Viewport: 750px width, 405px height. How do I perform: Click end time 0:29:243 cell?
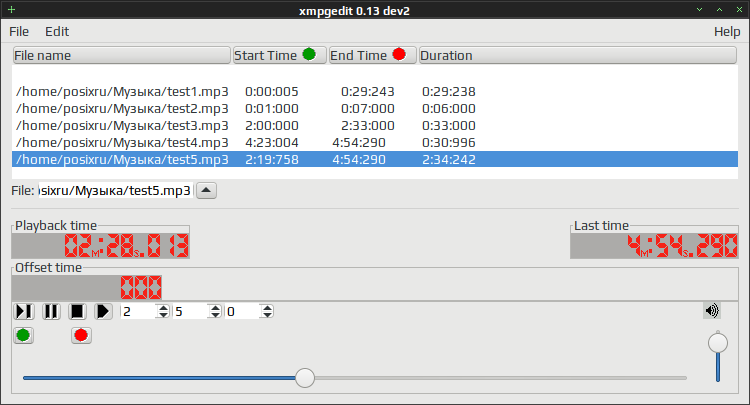point(367,91)
